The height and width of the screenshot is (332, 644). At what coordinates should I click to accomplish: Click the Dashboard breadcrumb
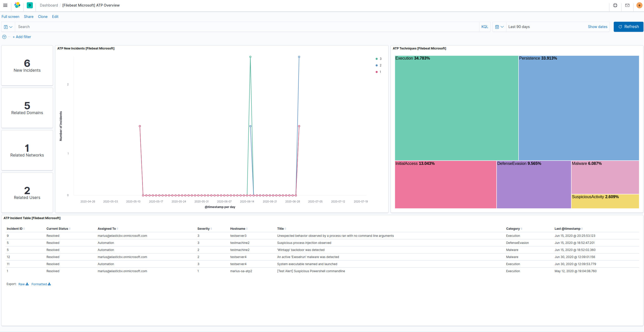[49, 5]
